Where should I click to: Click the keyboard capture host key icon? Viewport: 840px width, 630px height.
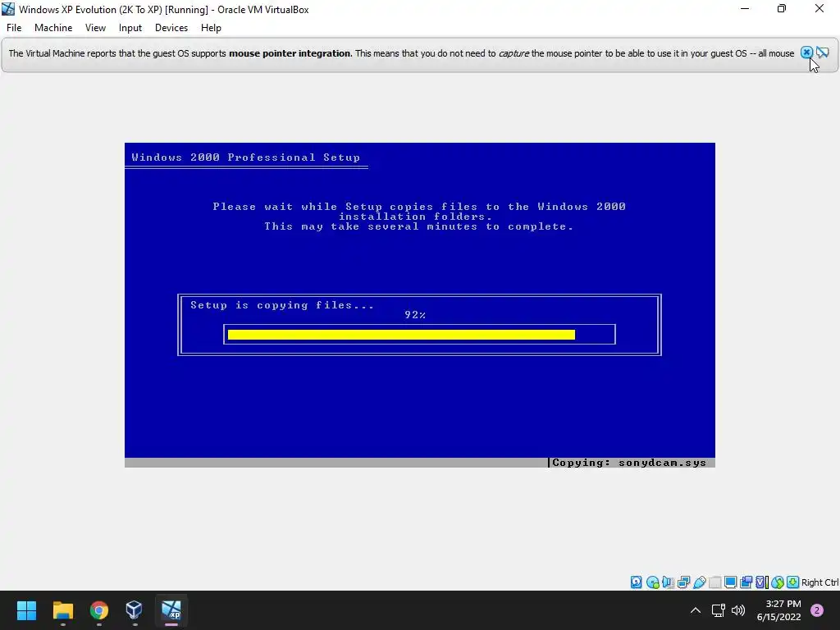point(793,582)
